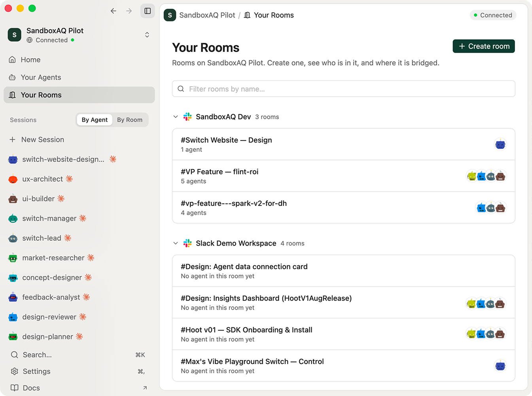
Task: Click the switch-manager robot avatar icon
Action: click(13, 218)
